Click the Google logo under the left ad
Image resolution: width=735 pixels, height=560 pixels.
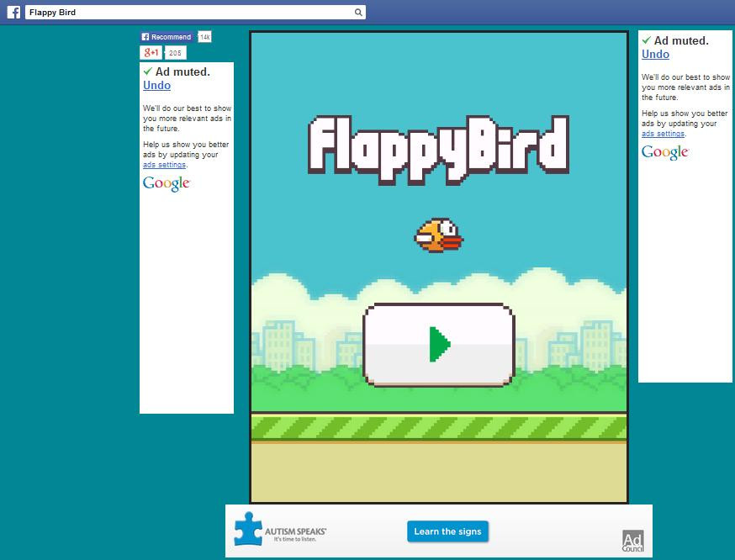(166, 183)
